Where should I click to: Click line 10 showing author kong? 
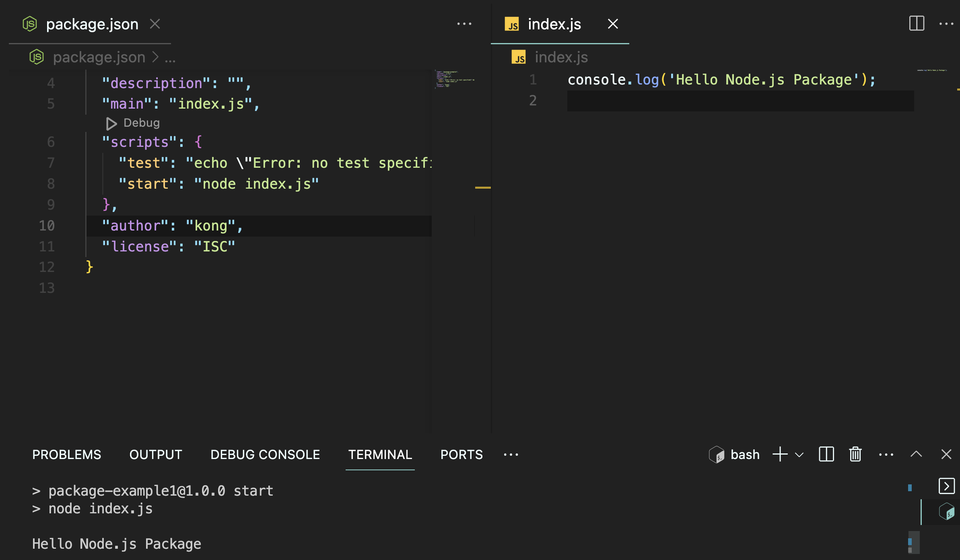(173, 225)
